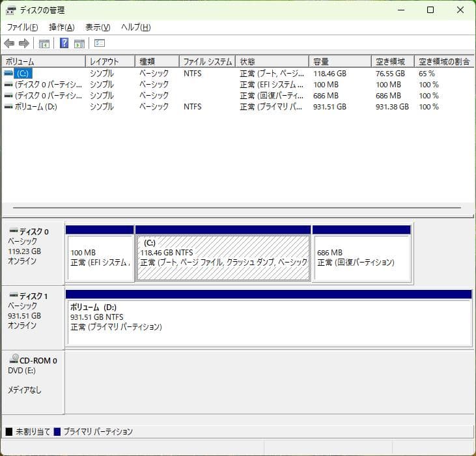
Task: Click the black 未割り当て legend swatch
Action: pos(9,431)
